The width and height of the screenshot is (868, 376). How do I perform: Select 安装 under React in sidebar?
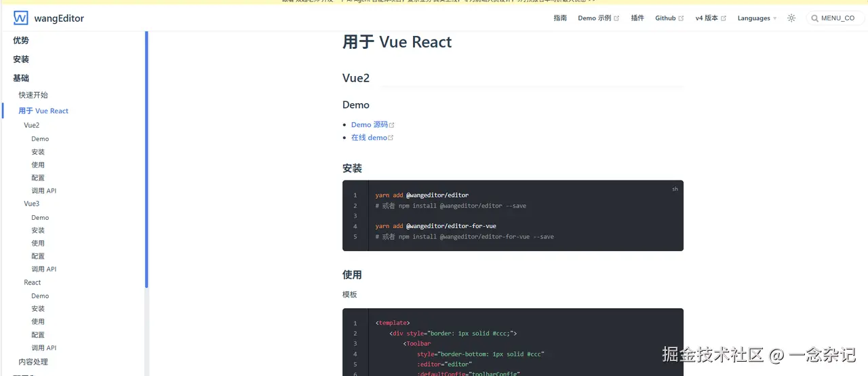pyautogui.click(x=38, y=309)
